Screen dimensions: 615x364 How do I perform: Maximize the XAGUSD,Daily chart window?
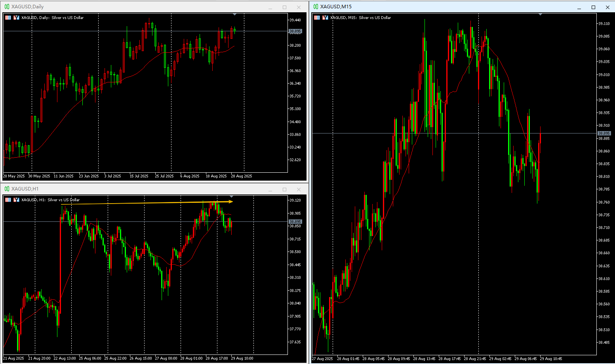[x=284, y=7]
